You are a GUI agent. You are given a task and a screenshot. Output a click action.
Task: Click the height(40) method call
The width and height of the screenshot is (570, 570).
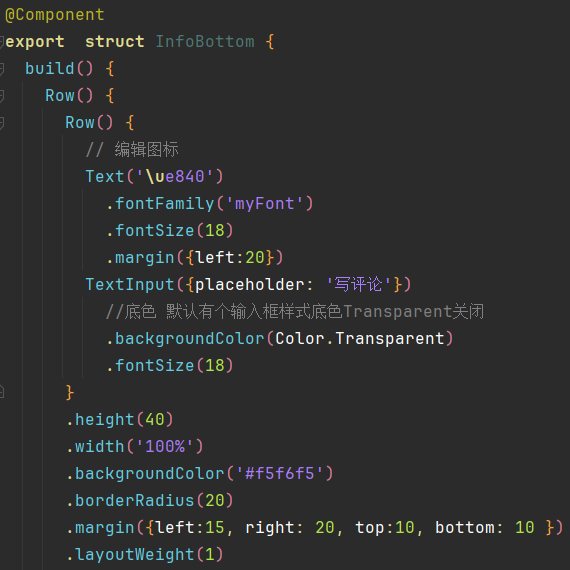tap(120, 420)
